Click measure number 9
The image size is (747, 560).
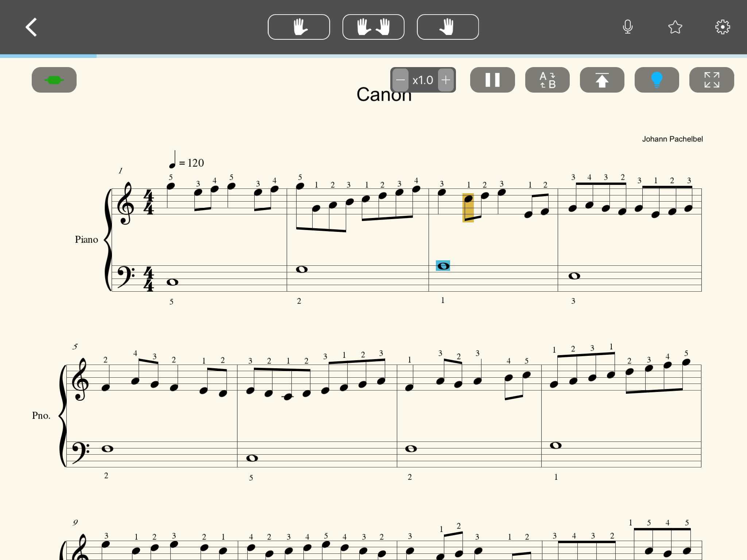tap(75, 522)
